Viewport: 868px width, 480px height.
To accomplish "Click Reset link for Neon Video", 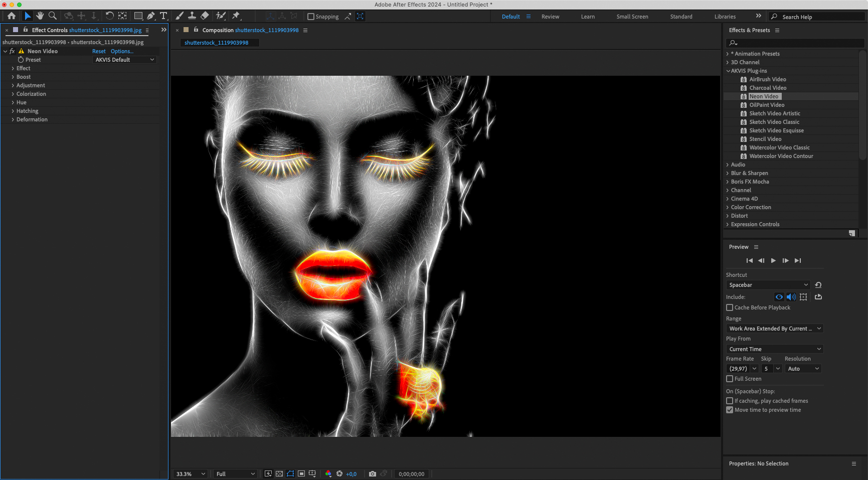I will (99, 51).
